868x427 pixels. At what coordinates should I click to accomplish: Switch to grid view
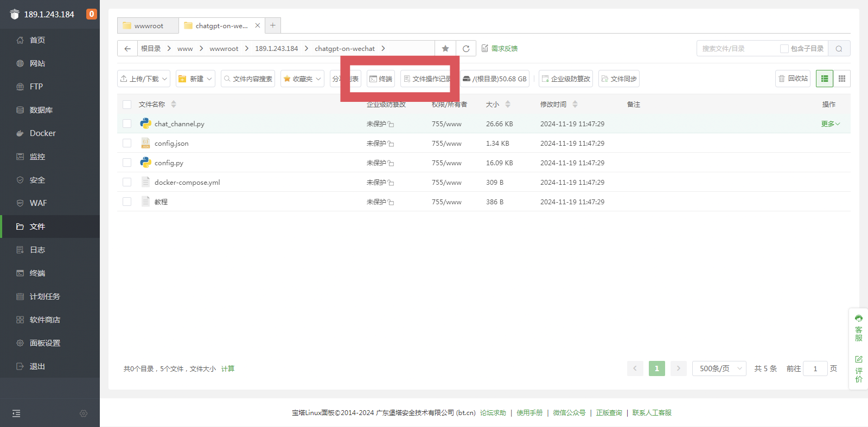[x=842, y=79]
